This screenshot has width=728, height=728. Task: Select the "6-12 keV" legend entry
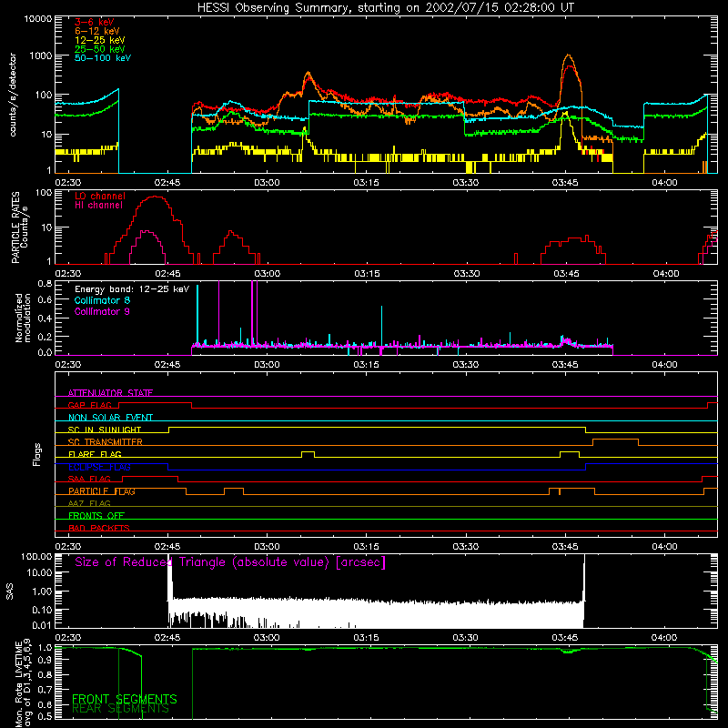97,31
